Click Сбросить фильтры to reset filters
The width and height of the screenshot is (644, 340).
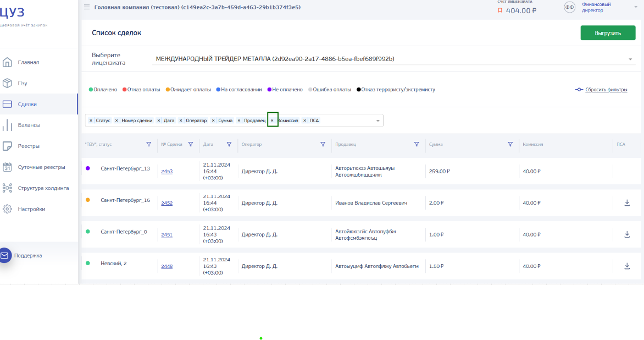[x=606, y=90]
